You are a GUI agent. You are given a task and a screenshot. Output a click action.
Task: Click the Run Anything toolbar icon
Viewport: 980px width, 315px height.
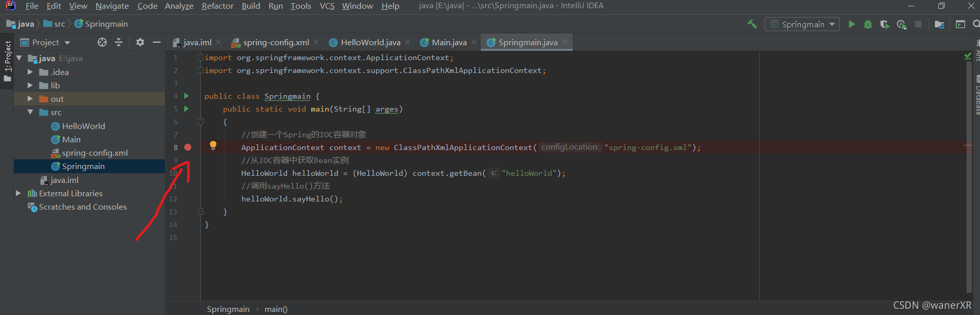[960, 24]
